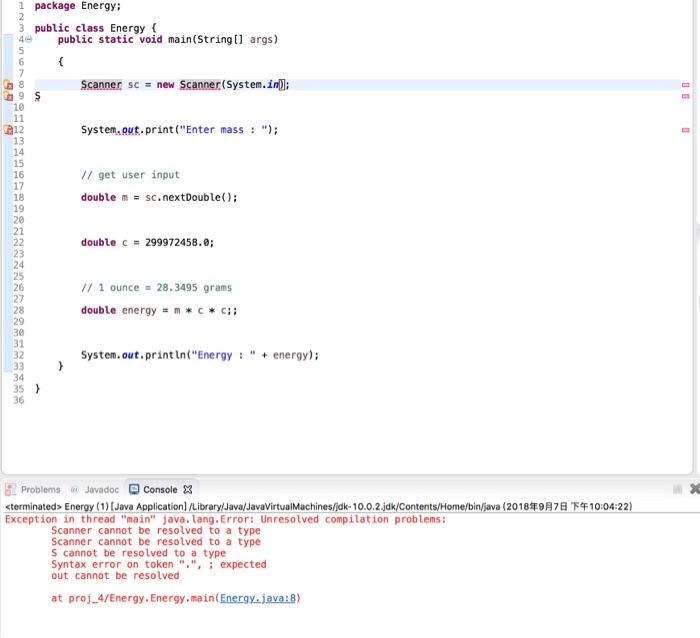Screen dimensions: 700x638
Task: Click the greyed Terminate button in Console toolbar
Action: point(677,489)
